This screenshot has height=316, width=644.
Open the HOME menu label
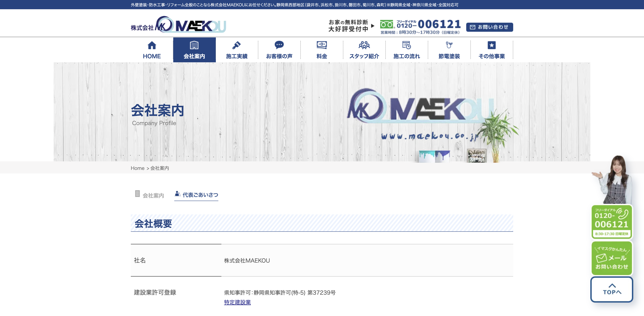(152, 56)
